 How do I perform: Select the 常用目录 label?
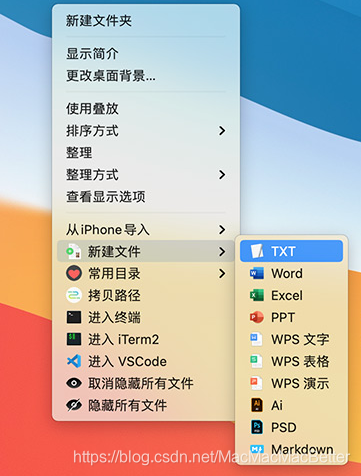(114, 273)
